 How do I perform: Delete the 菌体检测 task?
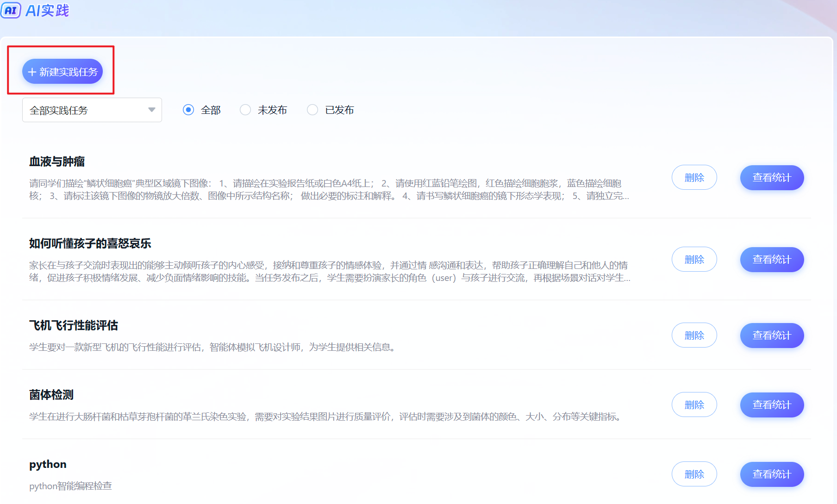point(694,405)
